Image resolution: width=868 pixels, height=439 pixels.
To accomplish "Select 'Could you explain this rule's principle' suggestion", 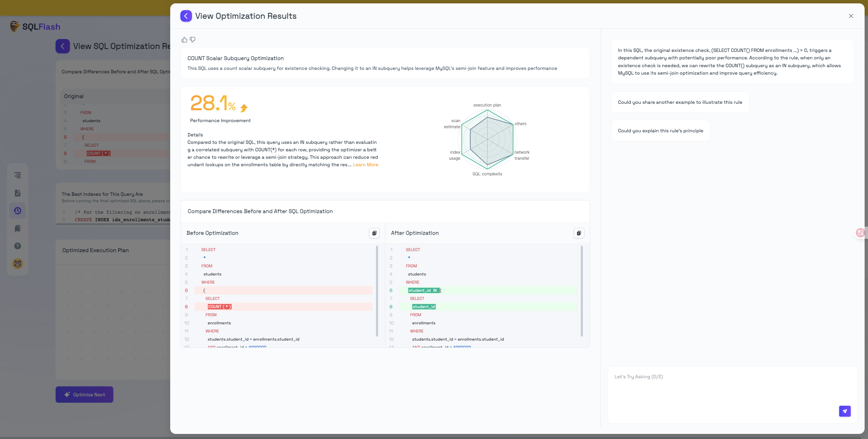I will [x=660, y=131].
